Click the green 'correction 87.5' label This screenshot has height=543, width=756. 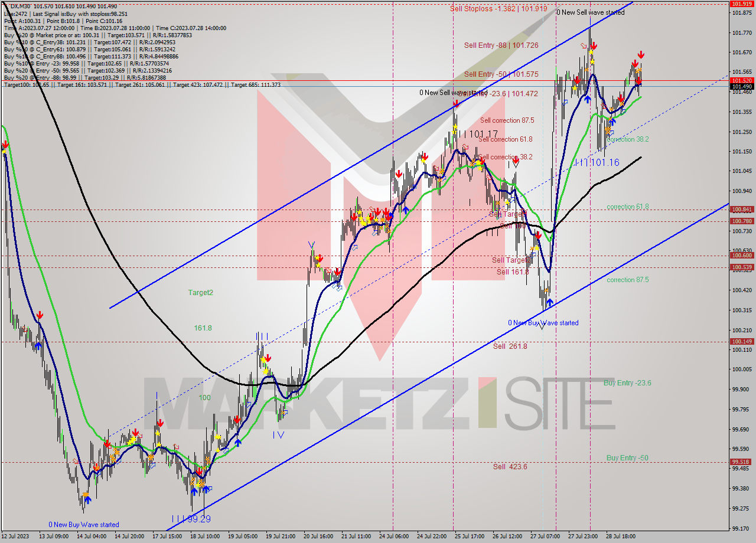(x=628, y=280)
